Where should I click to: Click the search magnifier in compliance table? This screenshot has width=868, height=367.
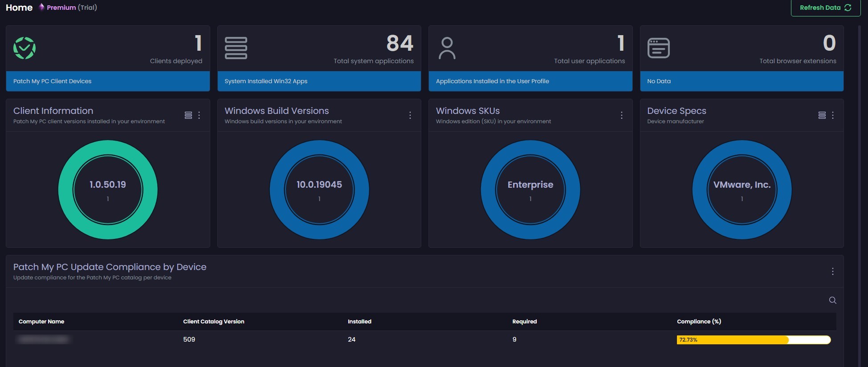coord(832,300)
